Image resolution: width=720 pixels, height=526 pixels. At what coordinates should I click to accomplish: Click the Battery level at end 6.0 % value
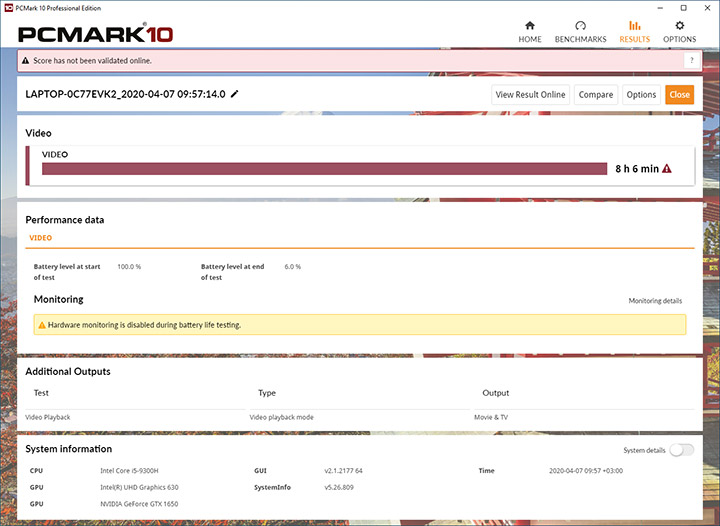coord(293,267)
